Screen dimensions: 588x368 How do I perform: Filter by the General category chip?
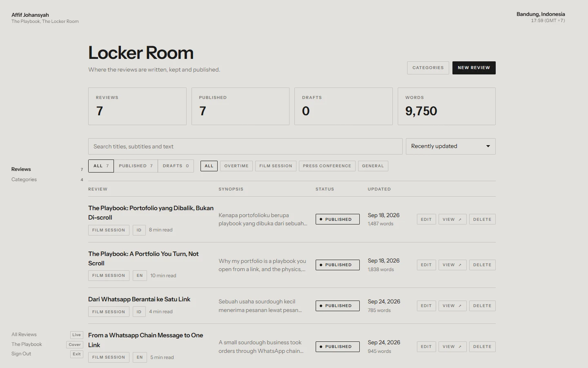tap(373, 166)
